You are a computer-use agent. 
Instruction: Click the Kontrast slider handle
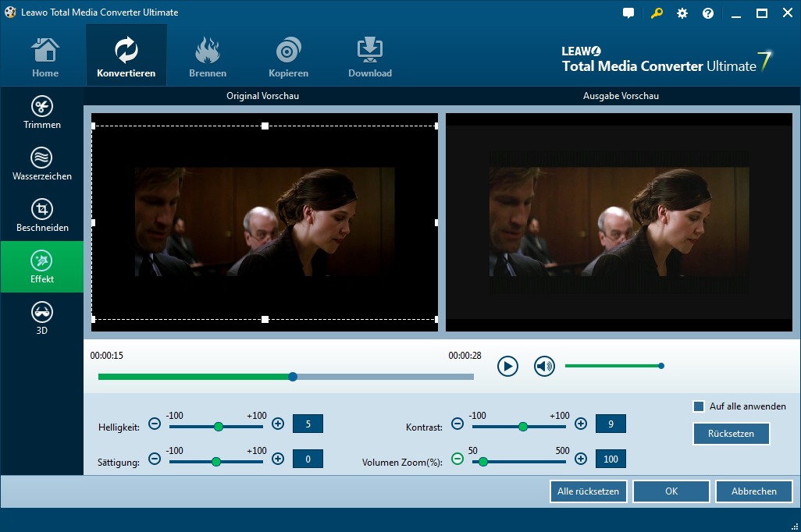(x=523, y=427)
